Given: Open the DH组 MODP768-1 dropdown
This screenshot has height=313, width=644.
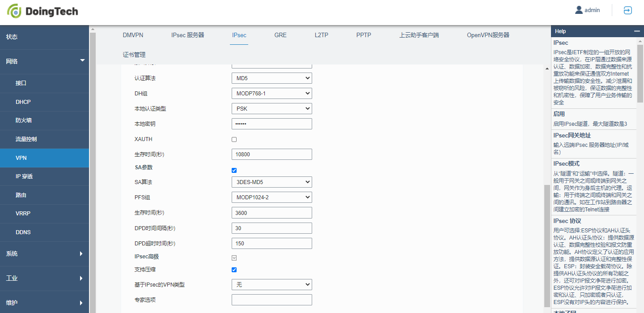Looking at the screenshot, I should (x=272, y=94).
